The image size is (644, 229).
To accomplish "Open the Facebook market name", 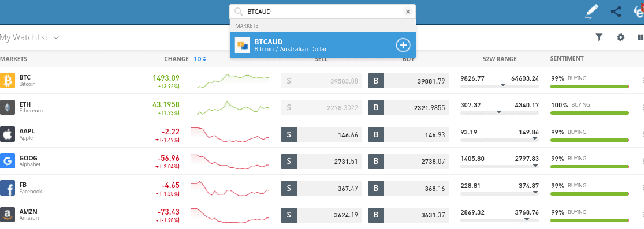I will (31, 192).
